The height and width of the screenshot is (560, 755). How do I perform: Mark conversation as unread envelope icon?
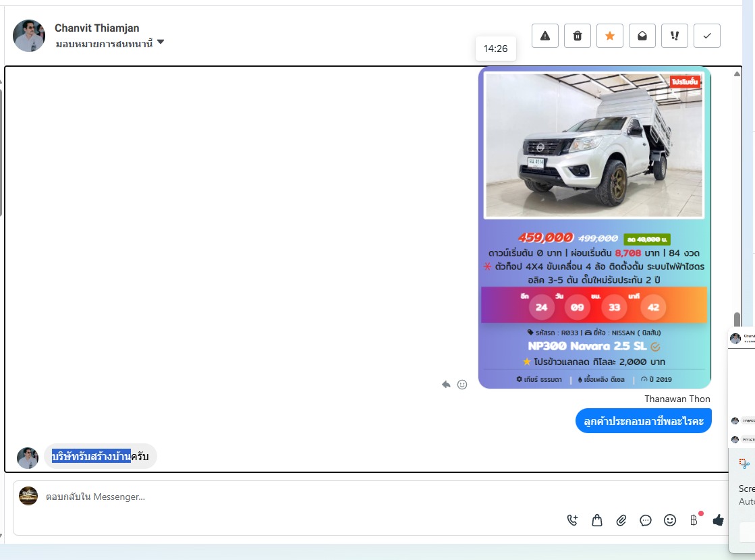[x=642, y=36]
